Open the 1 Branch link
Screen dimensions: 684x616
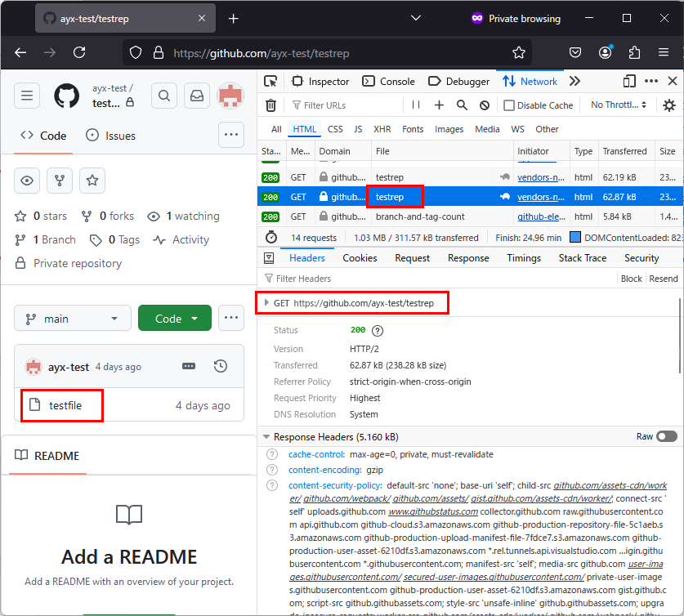click(x=45, y=239)
